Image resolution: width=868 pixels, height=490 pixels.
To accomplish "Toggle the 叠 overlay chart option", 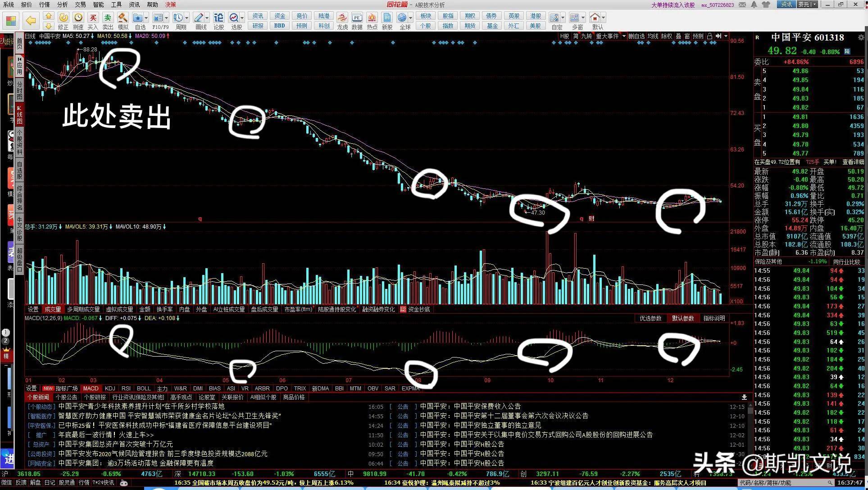I will [x=678, y=36].
